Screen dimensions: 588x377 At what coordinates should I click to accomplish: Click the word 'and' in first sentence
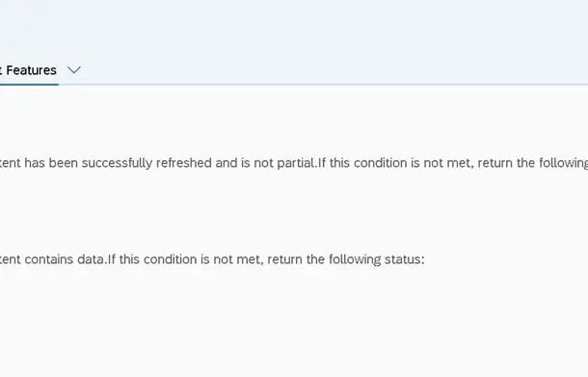pos(227,163)
